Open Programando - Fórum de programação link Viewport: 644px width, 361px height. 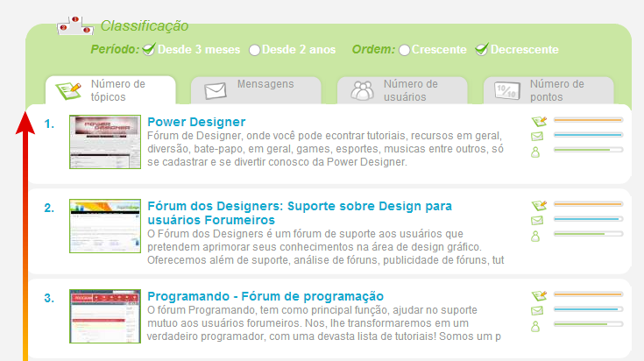point(265,296)
